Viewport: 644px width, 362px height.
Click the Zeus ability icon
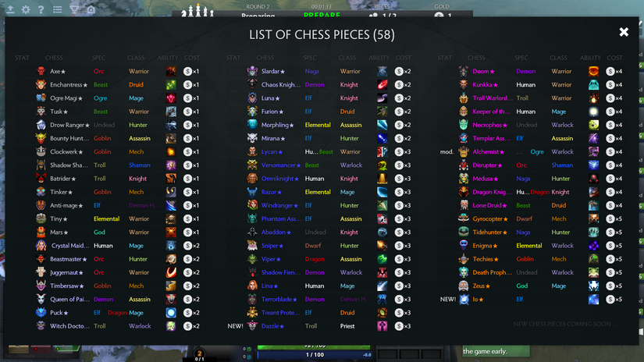coord(593,286)
